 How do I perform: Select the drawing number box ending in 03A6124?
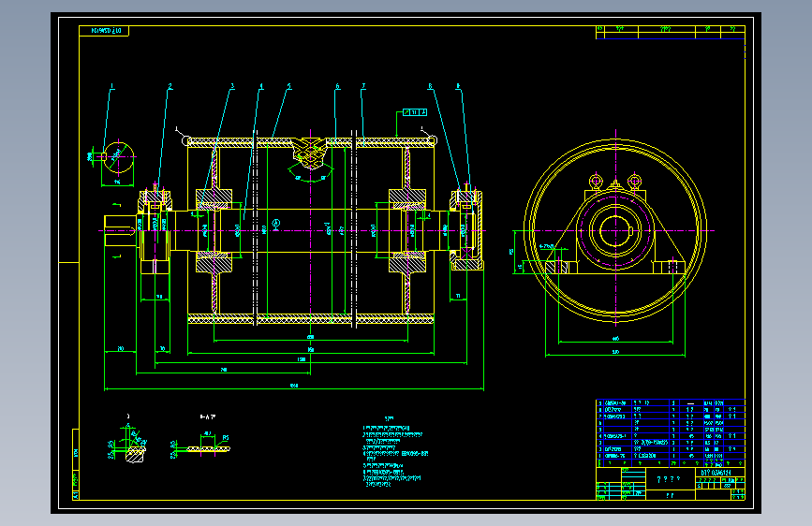tap(720, 473)
